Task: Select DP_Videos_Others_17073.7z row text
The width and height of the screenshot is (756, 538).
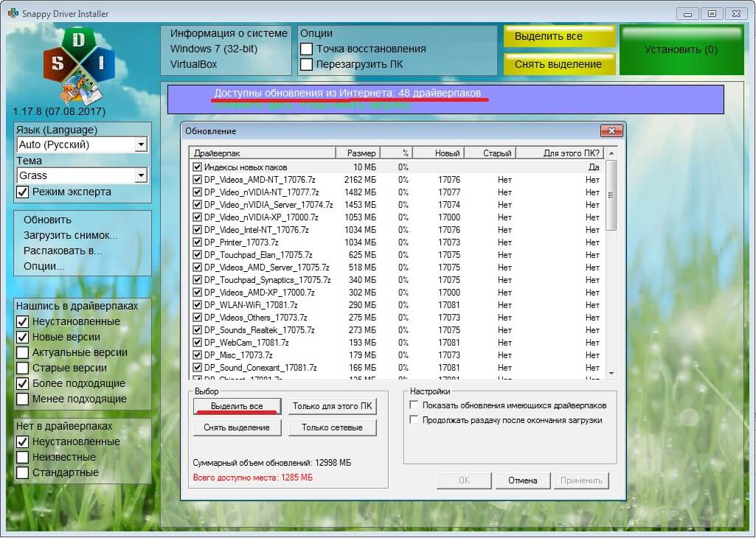Action: [255, 318]
